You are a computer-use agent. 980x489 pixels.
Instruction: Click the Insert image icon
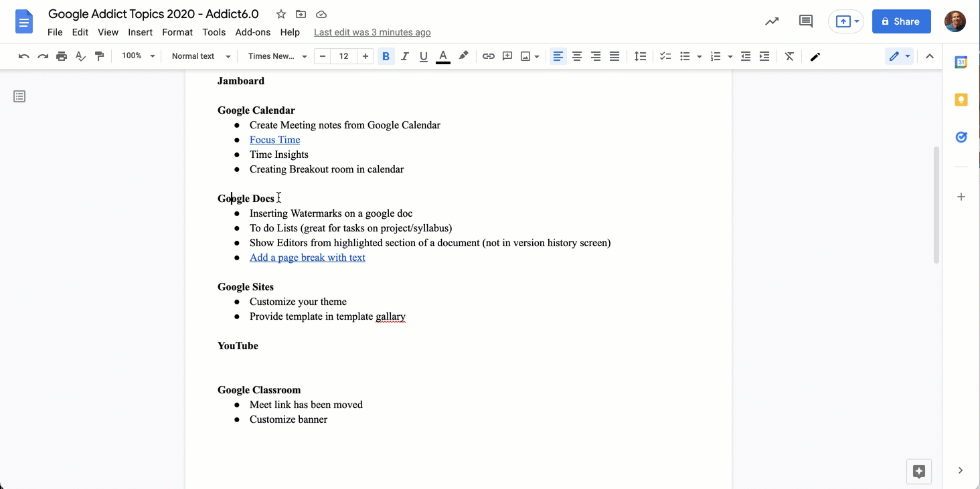pyautogui.click(x=526, y=56)
